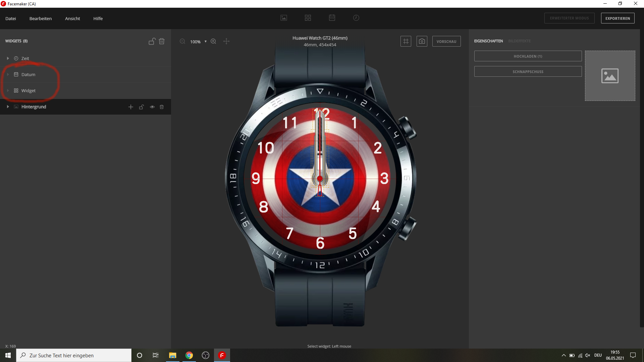
Task: Add a new item to Hintergrund layer
Action: (x=131, y=107)
